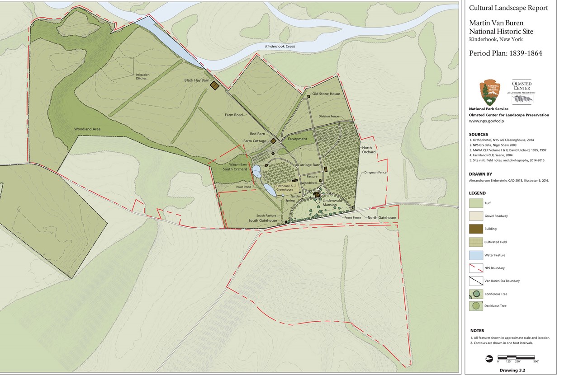Image resolution: width=588 pixels, height=375 pixels.
Task: Click the scale bar below the notes
Action: click(x=517, y=358)
